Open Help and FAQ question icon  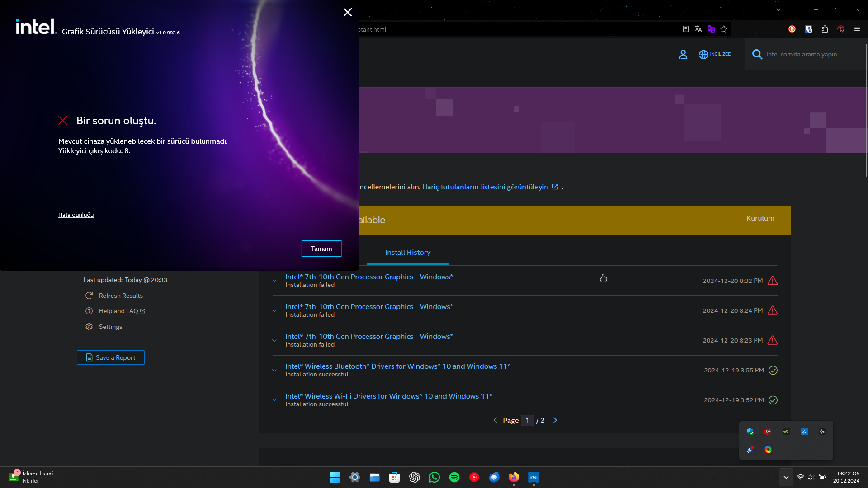click(x=89, y=311)
